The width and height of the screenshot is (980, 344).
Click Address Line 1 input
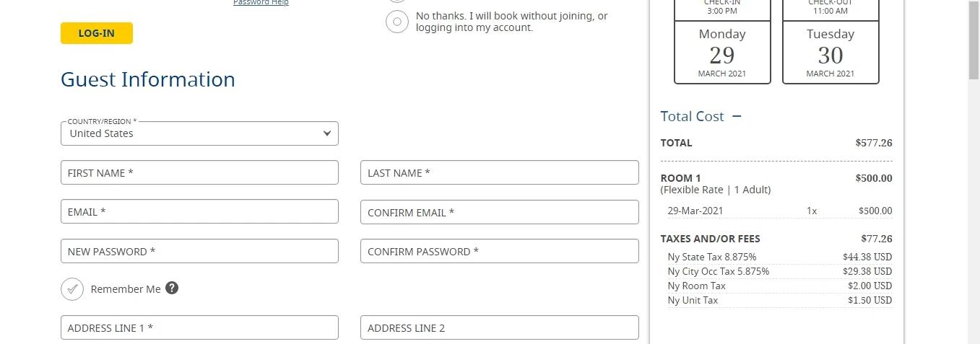tap(199, 327)
